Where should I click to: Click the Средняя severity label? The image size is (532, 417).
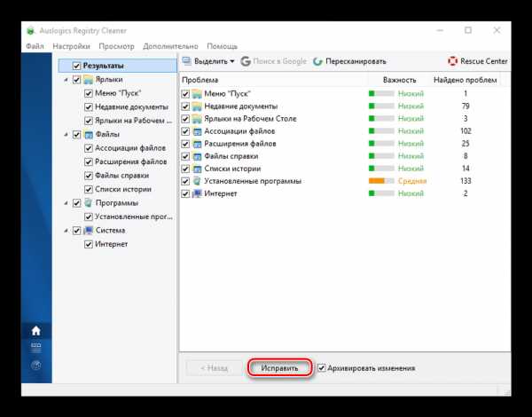pos(412,181)
